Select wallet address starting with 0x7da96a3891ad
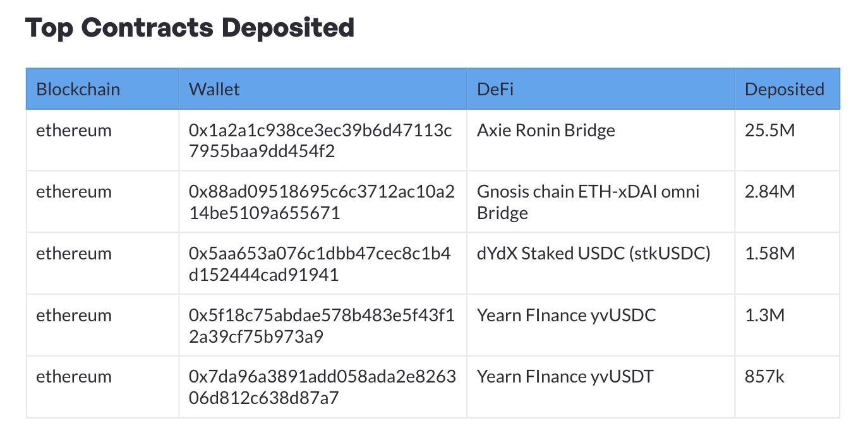 point(322,387)
